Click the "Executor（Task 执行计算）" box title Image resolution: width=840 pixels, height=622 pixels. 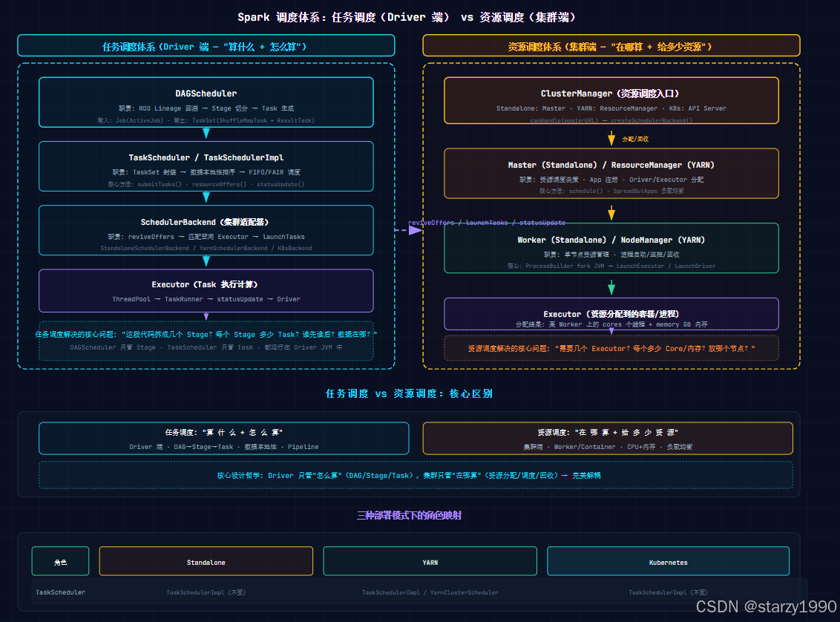(x=205, y=284)
